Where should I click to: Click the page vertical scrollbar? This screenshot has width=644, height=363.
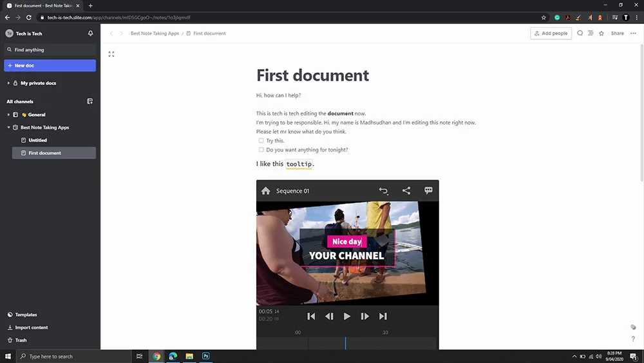[x=641, y=113]
